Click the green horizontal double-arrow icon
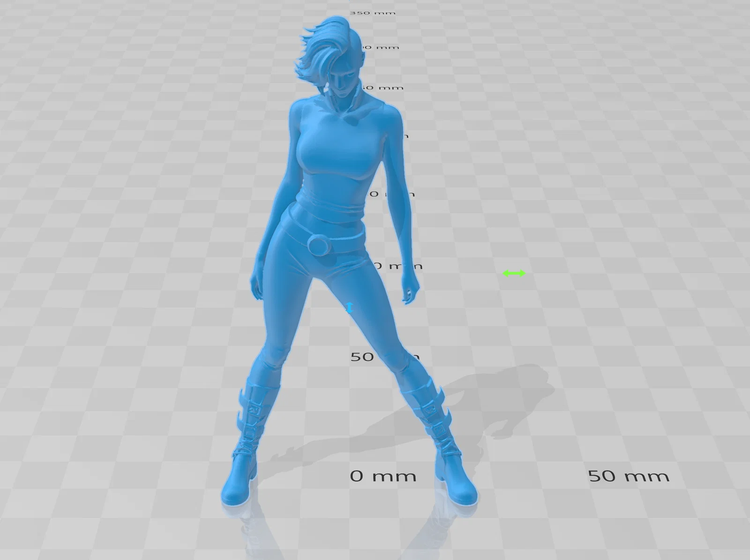The height and width of the screenshot is (560, 750). (514, 273)
